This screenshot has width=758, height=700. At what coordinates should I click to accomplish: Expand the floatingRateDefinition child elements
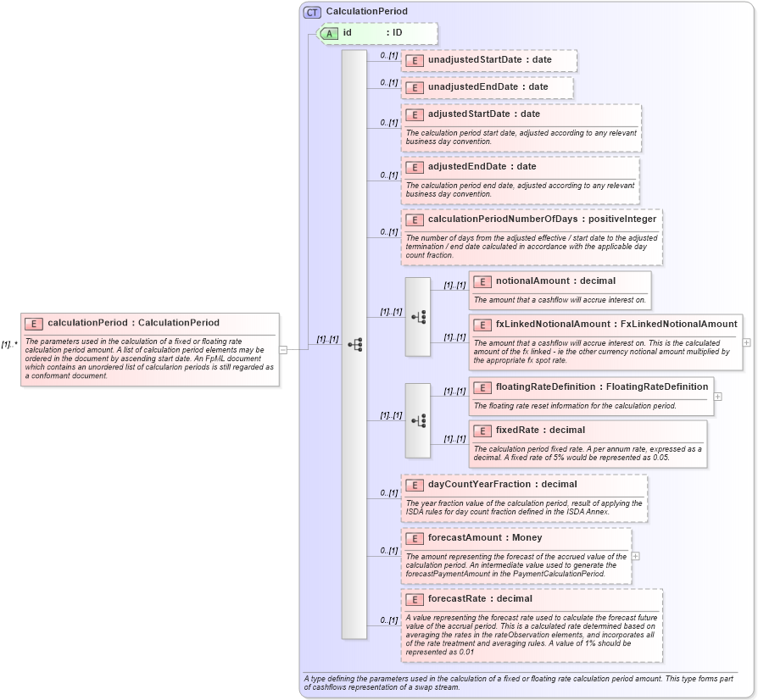click(x=718, y=397)
